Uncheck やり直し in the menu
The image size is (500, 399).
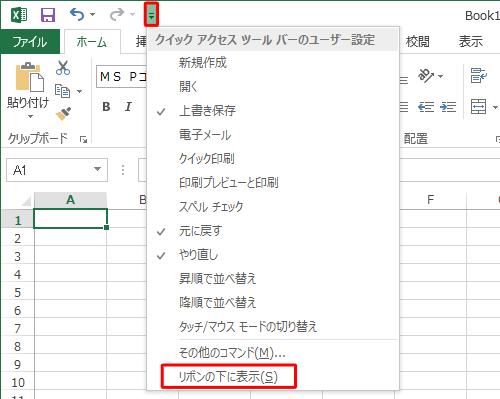click(273, 255)
